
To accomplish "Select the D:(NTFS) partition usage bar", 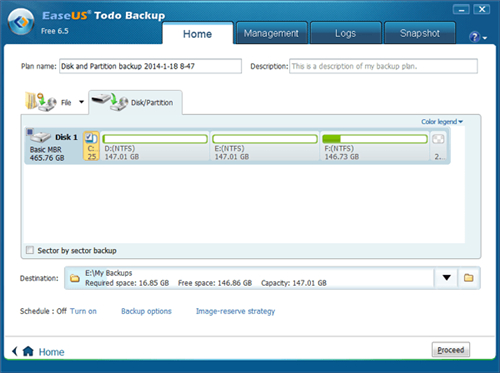I will [x=155, y=139].
